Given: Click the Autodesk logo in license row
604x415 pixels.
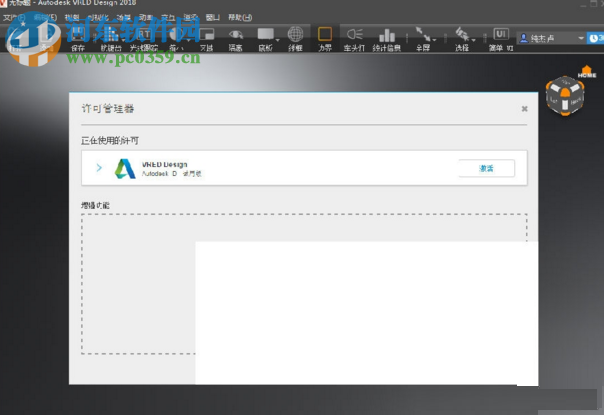Looking at the screenshot, I should tap(125, 169).
